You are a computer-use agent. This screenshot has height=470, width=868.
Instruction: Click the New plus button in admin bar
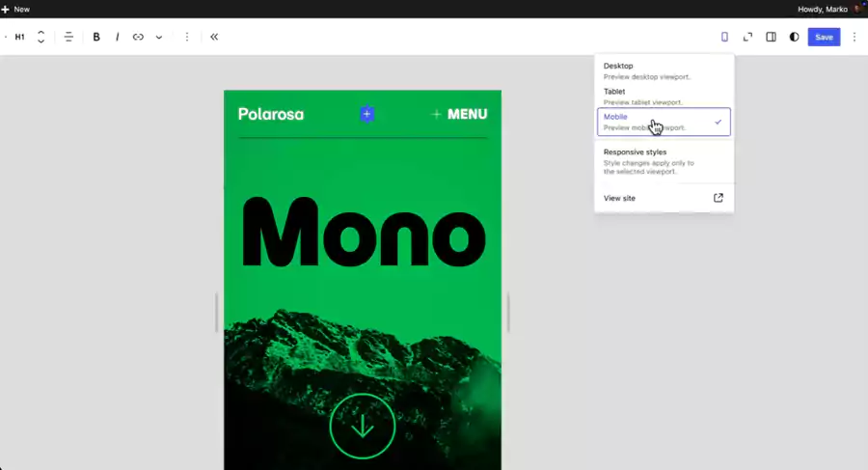pyautogui.click(x=15, y=9)
